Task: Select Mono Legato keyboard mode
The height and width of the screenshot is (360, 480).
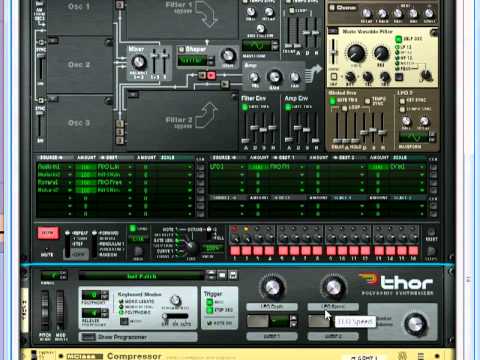Action: tap(121, 301)
